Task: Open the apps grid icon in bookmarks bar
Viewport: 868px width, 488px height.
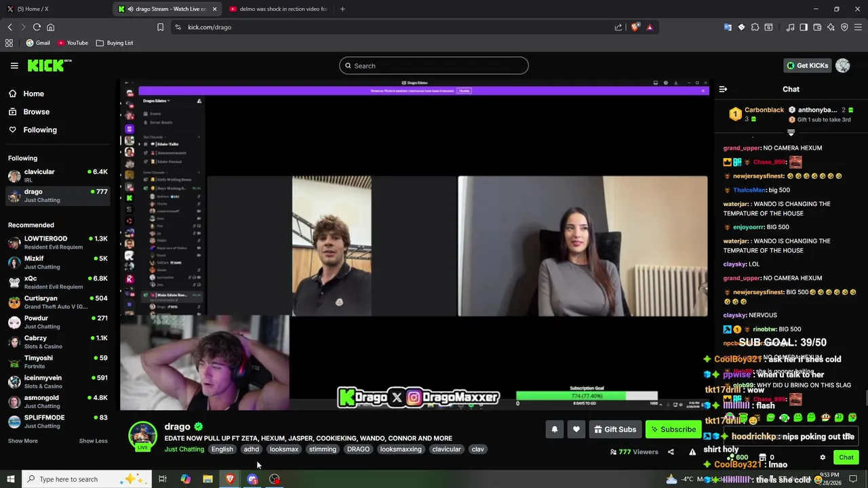Action: click(9, 43)
